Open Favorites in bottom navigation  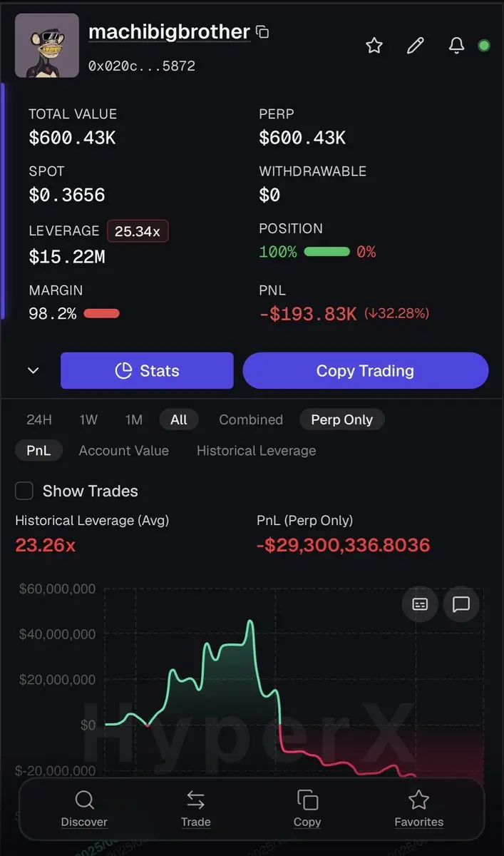coord(419,809)
